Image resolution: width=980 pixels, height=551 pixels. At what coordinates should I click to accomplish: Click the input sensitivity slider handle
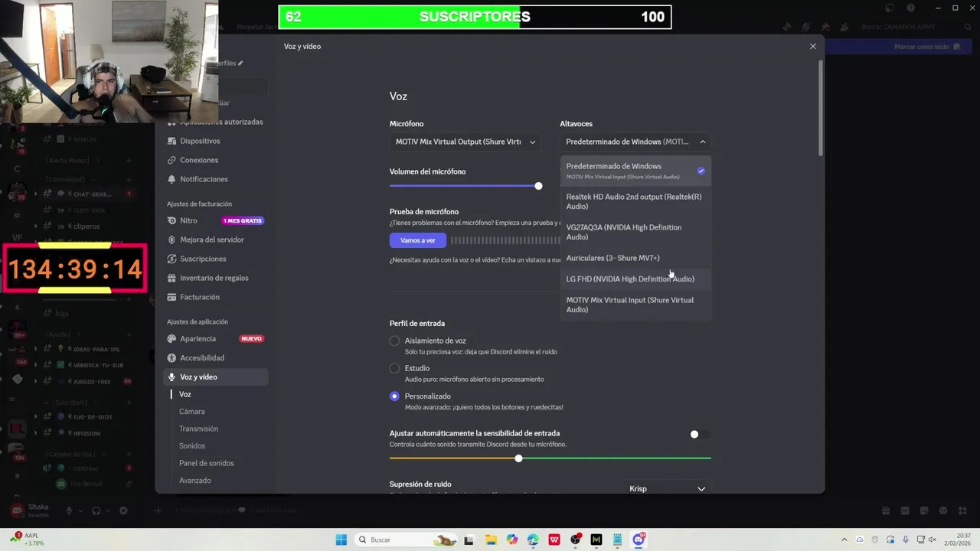[519, 458]
